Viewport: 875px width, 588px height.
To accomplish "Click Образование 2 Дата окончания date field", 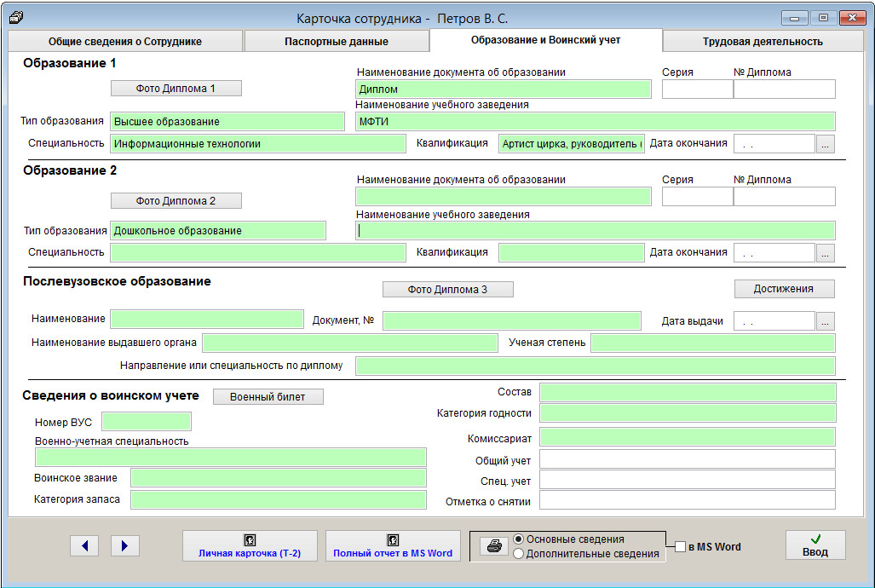I will coord(774,253).
